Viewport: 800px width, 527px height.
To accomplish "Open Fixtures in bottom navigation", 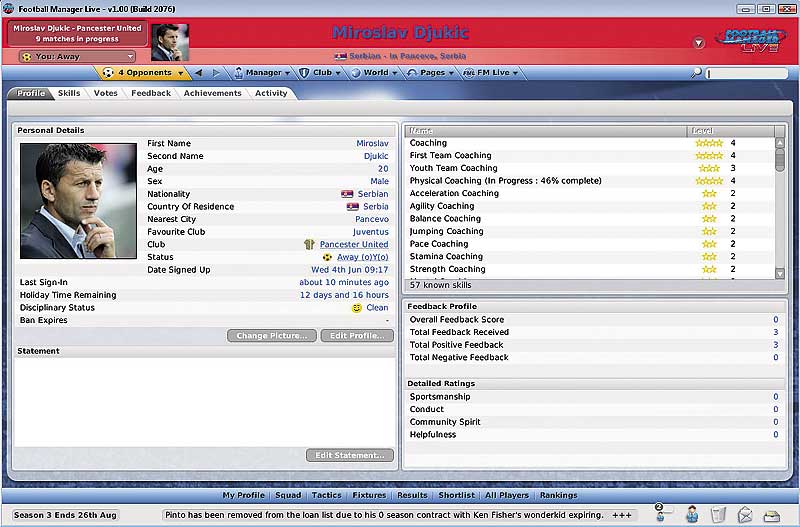I will [x=369, y=495].
